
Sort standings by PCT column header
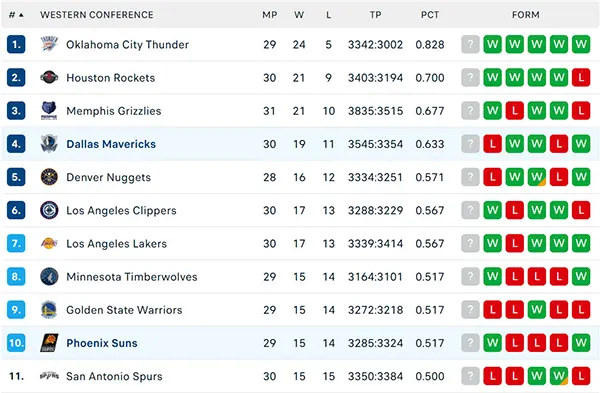tap(430, 15)
